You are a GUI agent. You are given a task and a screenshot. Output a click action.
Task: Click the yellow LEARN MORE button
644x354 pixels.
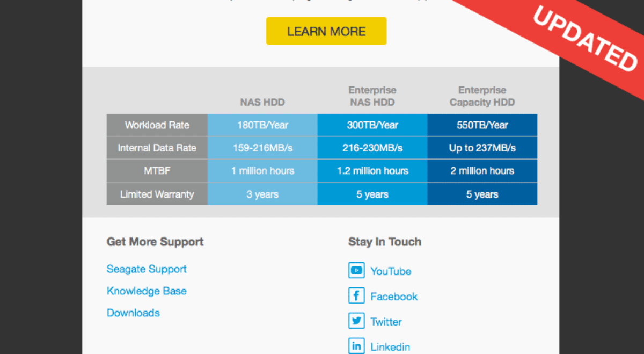click(326, 31)
